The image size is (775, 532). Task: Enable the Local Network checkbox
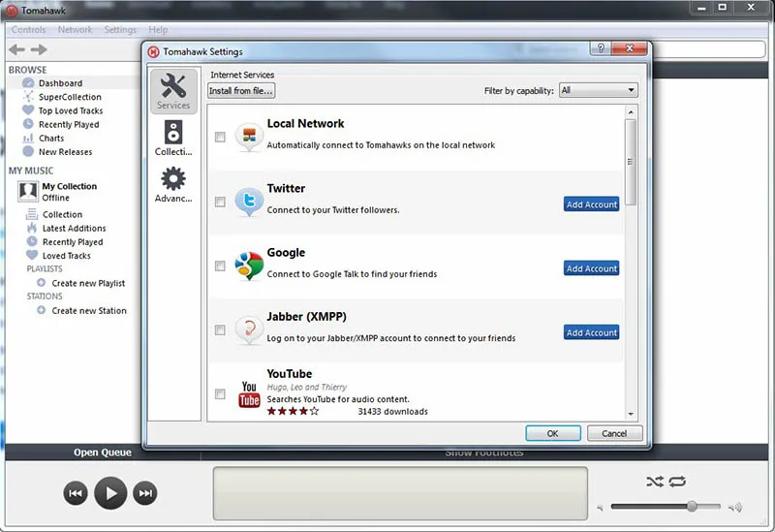coord(220,138)
